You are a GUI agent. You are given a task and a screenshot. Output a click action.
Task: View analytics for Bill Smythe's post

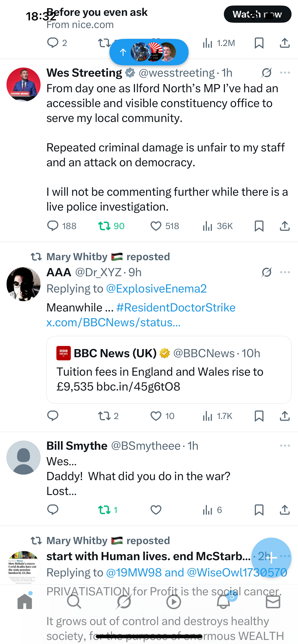click(208, 510)
